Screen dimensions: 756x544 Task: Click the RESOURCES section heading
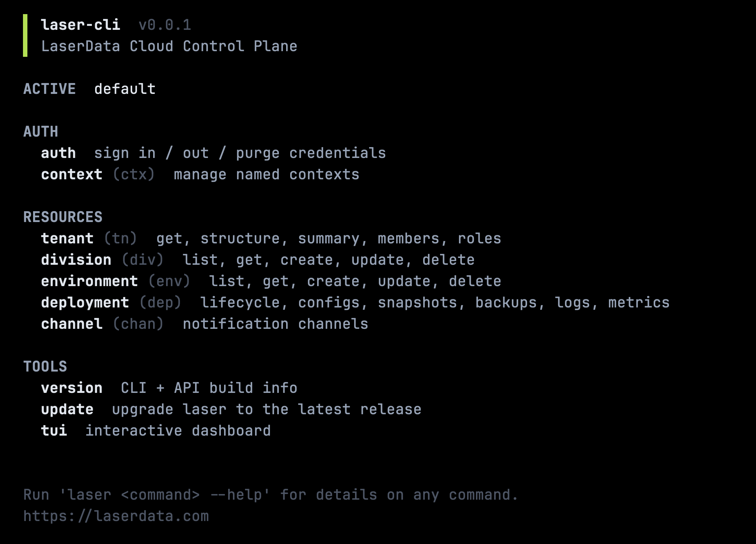63,217
